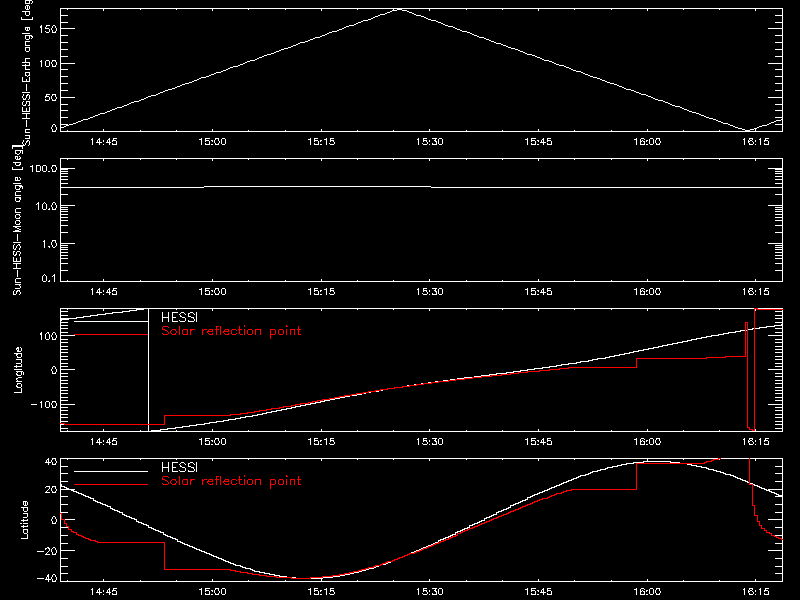Click '15:30' under the Earth angle plot
The width and height of the screenshot is (800, 600).
(430, 142)
